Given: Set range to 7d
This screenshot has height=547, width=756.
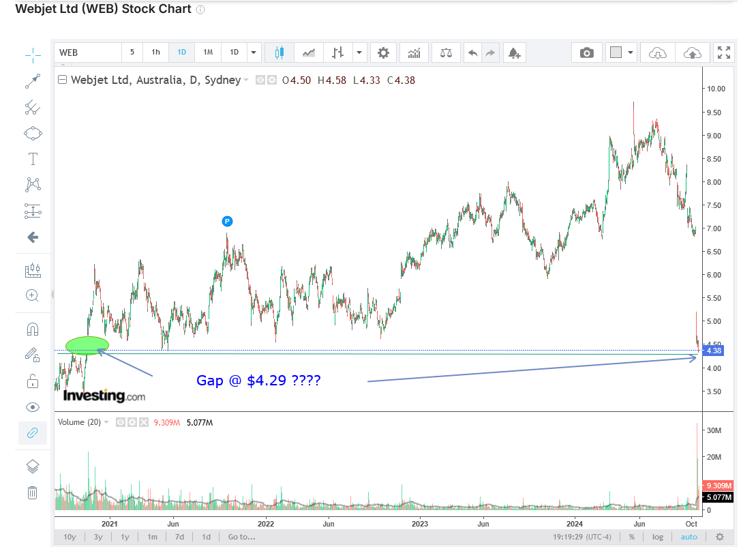Looking at the screenshot, I should (x=179, y=537).
